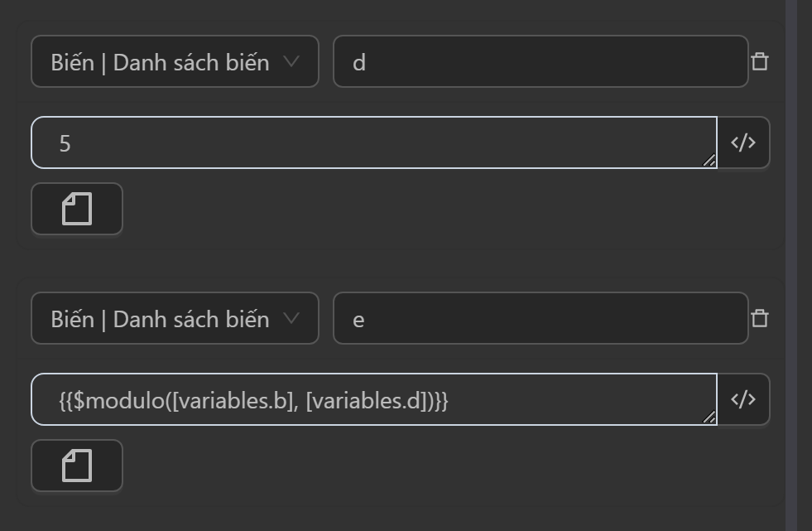Screen dimensions: 812x531
Task: Focus the variable name field containing e
Action: 541,319
